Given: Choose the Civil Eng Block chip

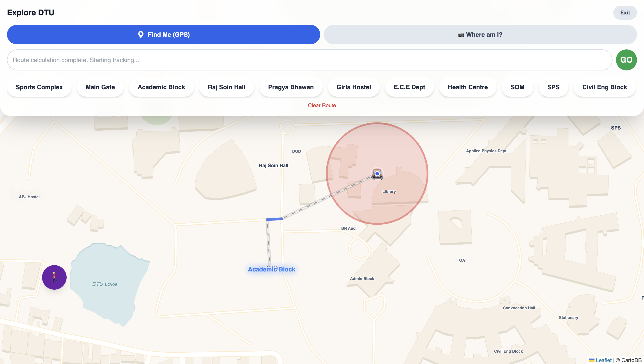Looking at the screenshot, I should 604,87.
